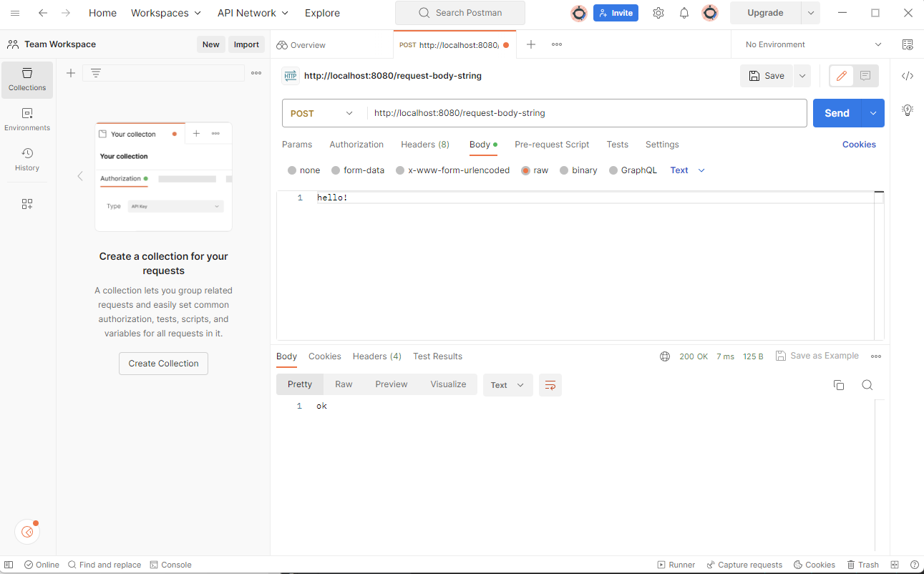Open the settings gear icon
Image resolution: width=924 pixels, height=574 pixels.
pyautogui.click(x=658, y=13)
